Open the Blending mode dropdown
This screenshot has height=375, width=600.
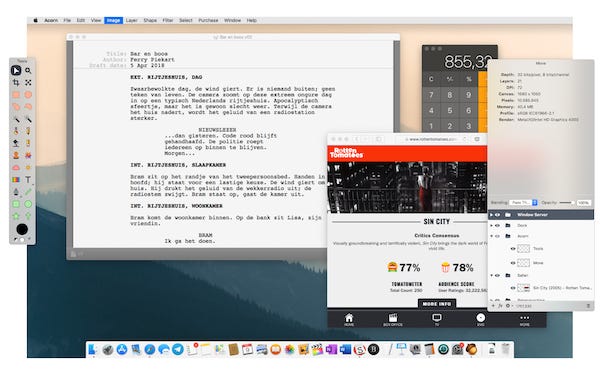524,202
